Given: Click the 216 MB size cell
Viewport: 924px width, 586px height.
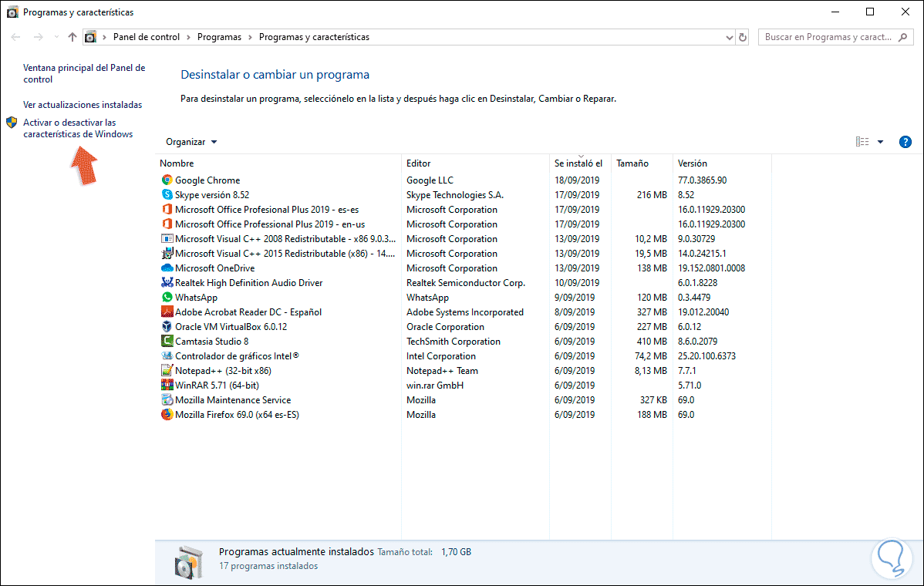Looking at the screenshot, I should point(652,195).
